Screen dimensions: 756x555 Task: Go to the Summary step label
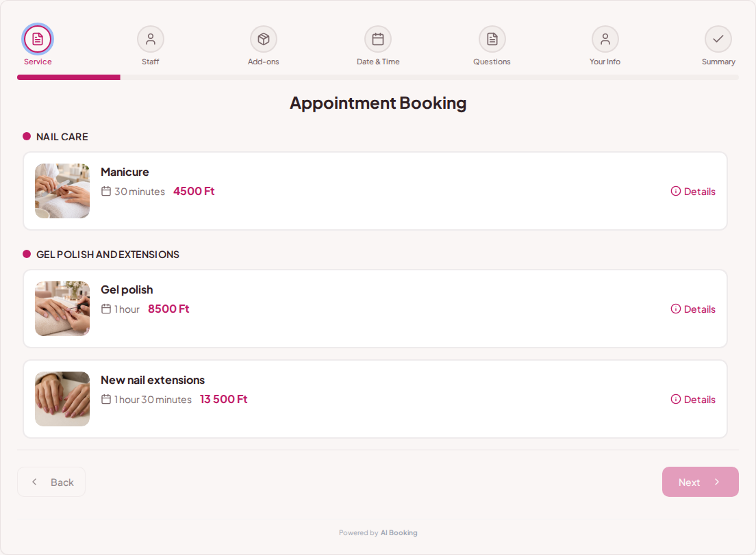click(x=718, y=62)
